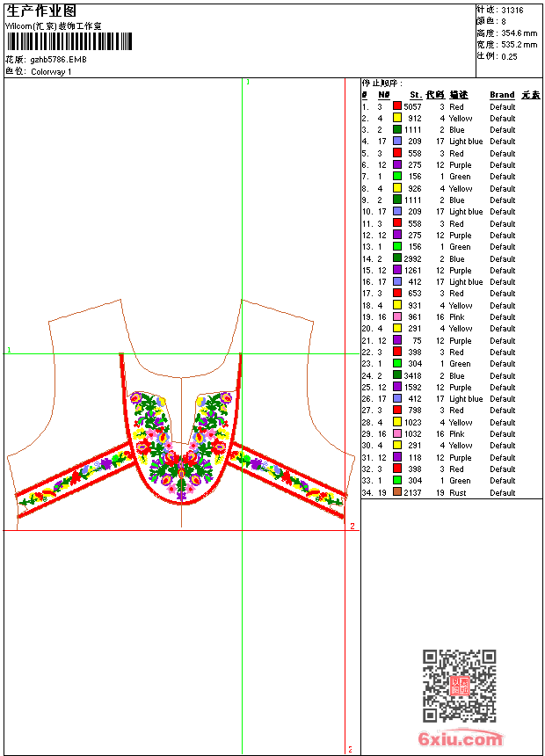Image resolution: width=545 pixels, height=756 pixels.
Task: Click the 'N#' column header
Action: pos(383,95)
